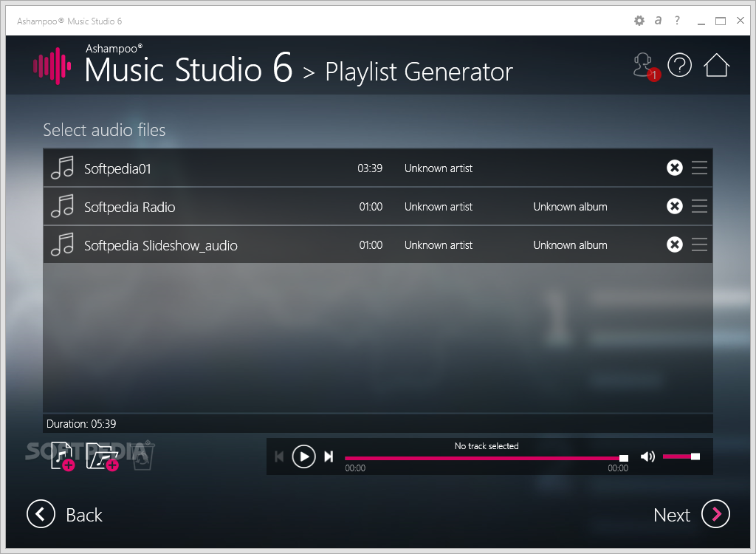This screenshot has width=756, height=554.
Task: Adjust the volume slider
Action: 681,456
